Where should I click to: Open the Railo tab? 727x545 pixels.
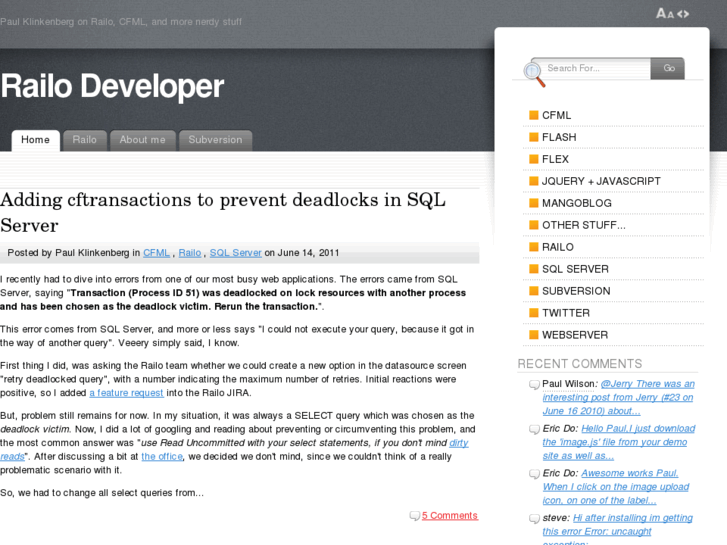[x=84, y=140]
